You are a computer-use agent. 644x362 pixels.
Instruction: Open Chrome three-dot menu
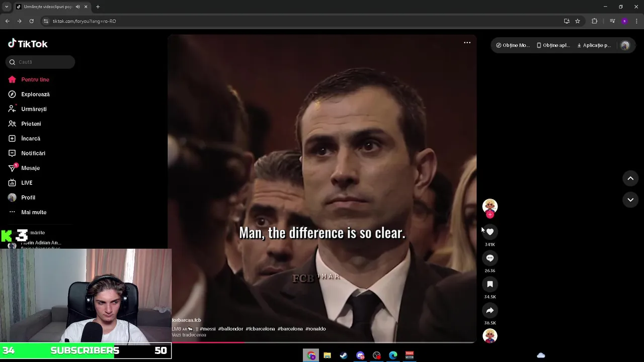pos(637,21)
